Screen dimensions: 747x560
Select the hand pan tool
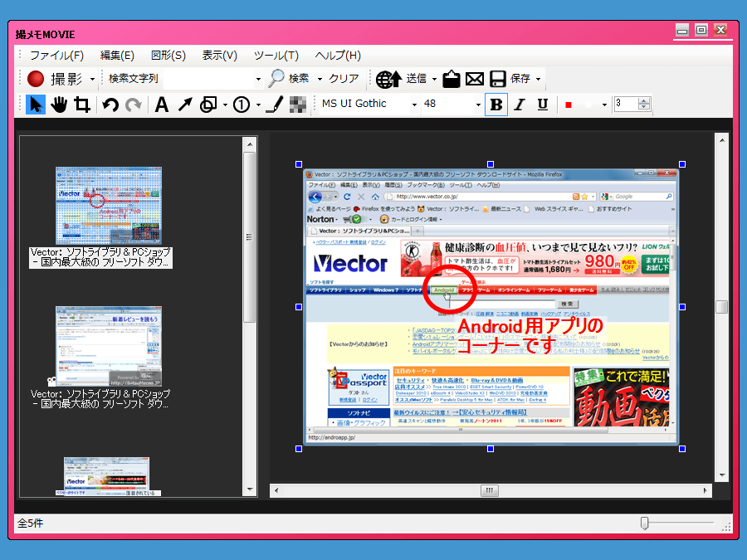point(59,105)
